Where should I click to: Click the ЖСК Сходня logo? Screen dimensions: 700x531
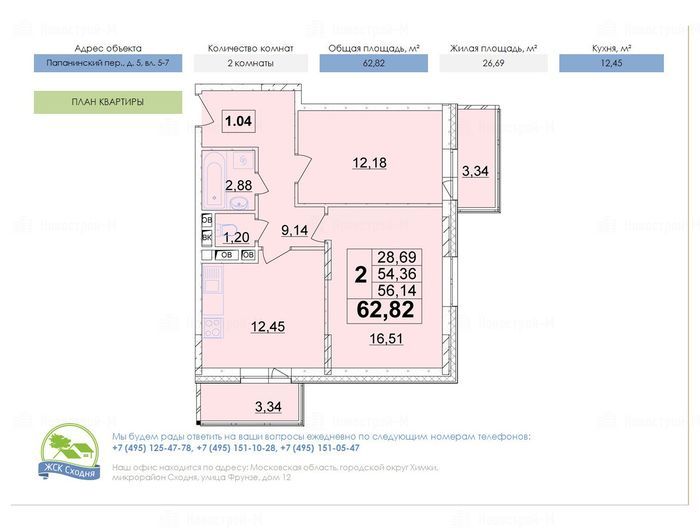(x=70, y=452)
